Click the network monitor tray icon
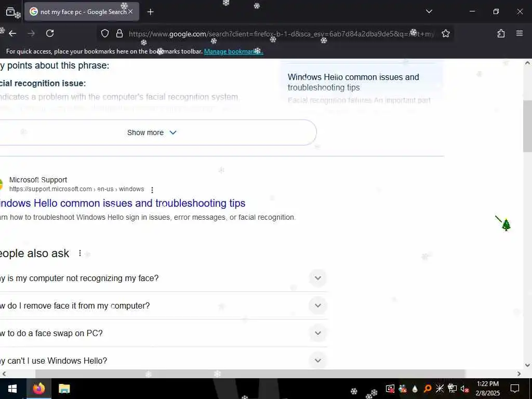Viewport: 532px width, 399px height. pyautogui.click(x=452, y=388)
